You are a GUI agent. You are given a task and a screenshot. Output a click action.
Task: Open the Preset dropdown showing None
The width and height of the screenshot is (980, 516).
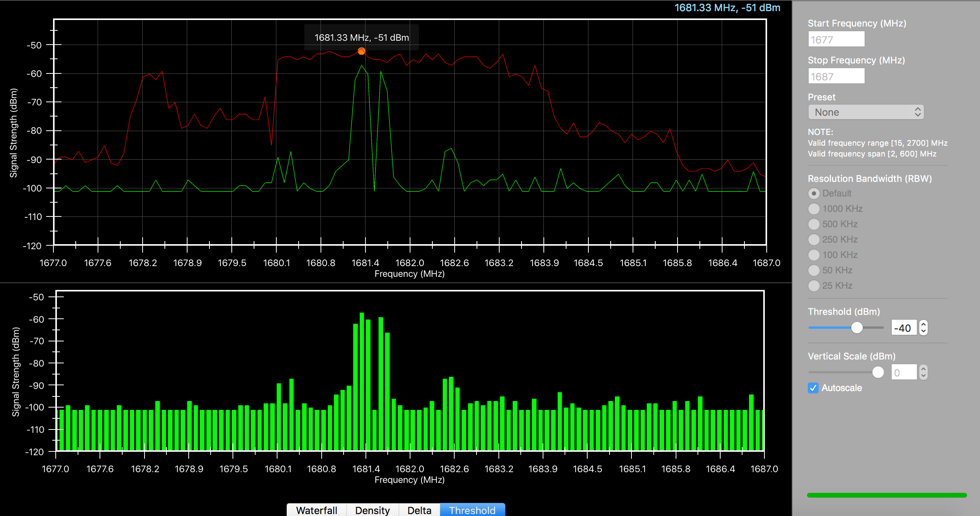[866, 112]
